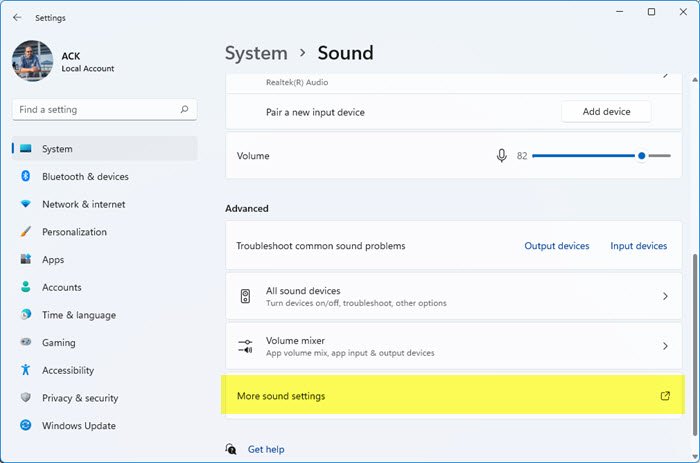Click the Personalization brush icon
This screenshot has width=700, height=463.
point(25,232)
